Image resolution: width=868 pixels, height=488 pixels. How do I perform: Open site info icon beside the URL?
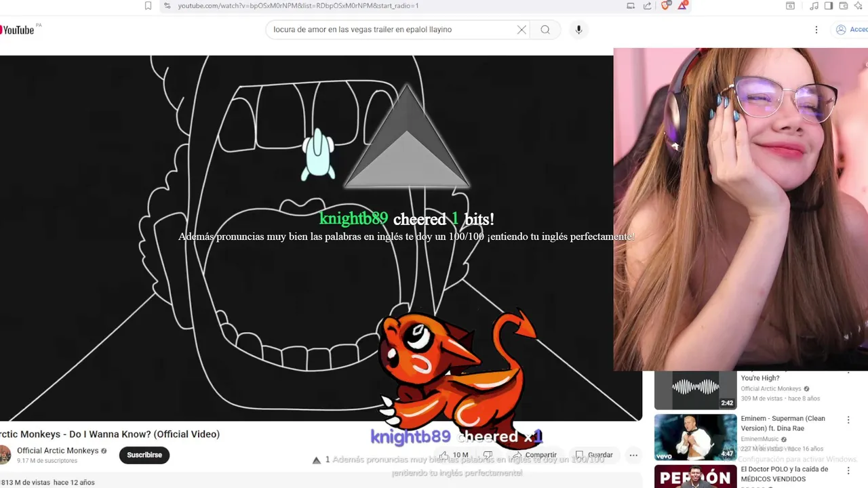pos(167,5)
